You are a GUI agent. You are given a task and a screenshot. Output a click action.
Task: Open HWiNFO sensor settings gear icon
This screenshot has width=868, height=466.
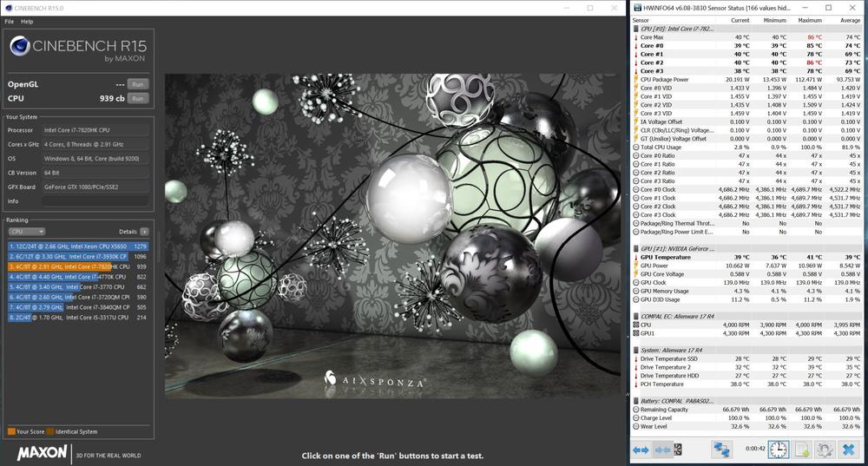pos(825,450)
